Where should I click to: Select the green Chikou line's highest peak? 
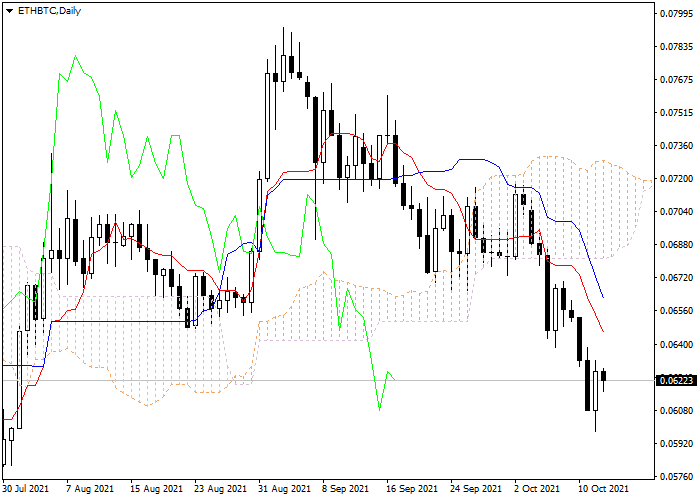click(x=75, y=56)
